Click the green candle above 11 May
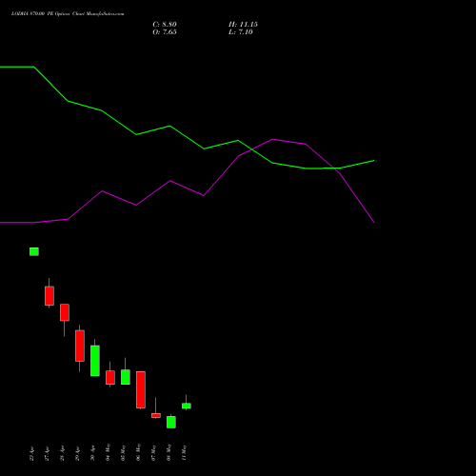This screenshot has height=476, width=476. point(187,406)
